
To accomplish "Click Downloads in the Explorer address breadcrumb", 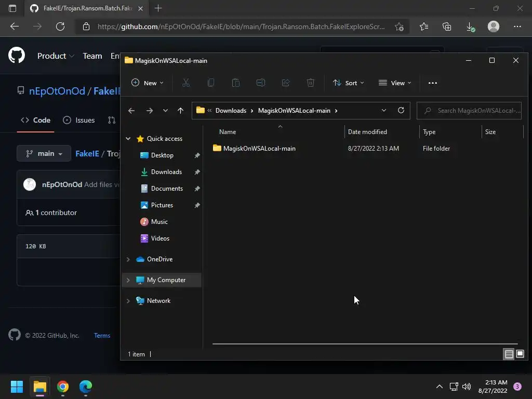I will 231,111.
